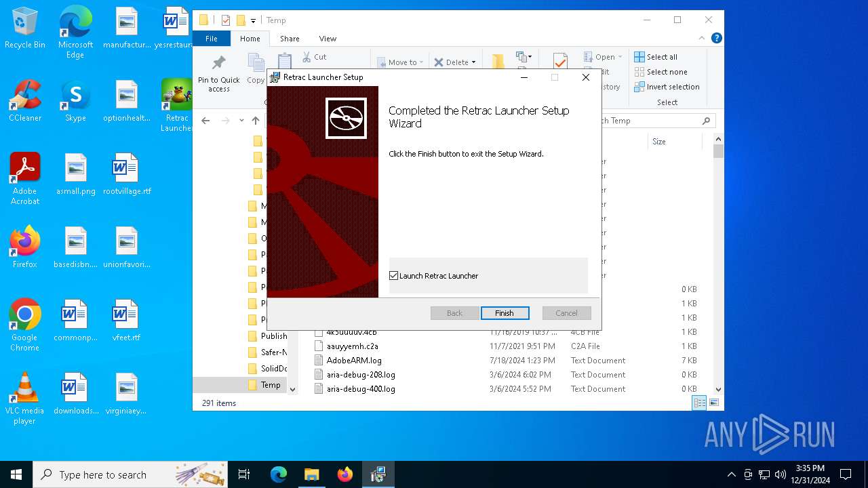Select the Firefox desktop shortcut
Viewport: 868px width, 488px height.
click(25, 247)
